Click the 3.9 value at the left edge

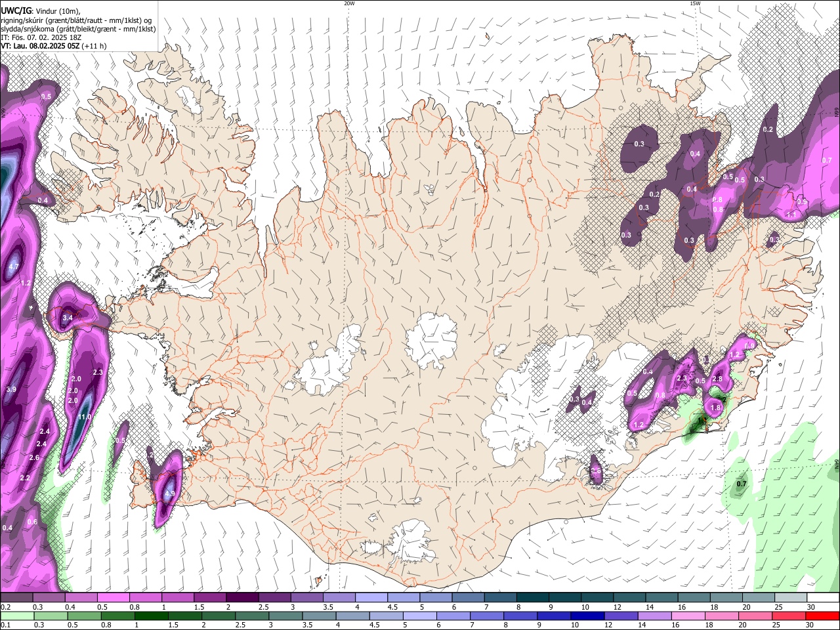pyautogui.click(x=10, y=389)
